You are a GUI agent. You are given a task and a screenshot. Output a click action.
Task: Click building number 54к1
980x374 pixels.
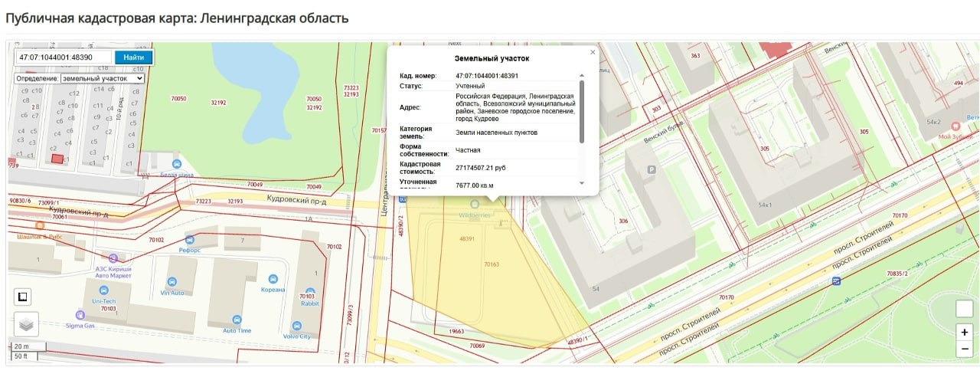pos(766,205)
